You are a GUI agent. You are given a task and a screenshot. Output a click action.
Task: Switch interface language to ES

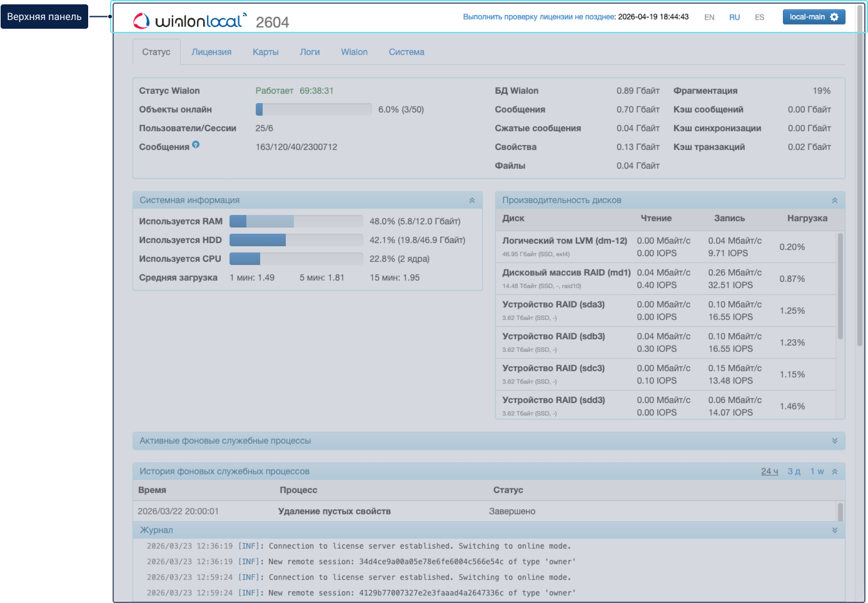tap(759, 17)
